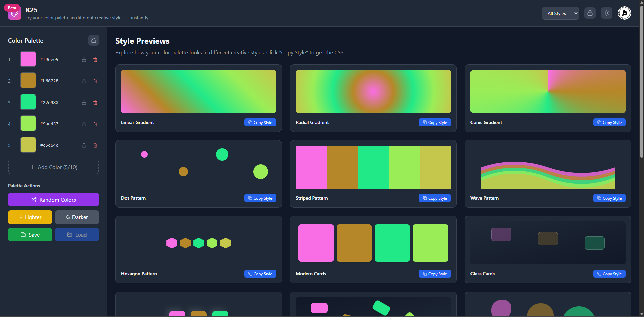The image size is (644, 317).
Task: Open the brown #b68728 color swatch
Action: click(x=28, y=80)
